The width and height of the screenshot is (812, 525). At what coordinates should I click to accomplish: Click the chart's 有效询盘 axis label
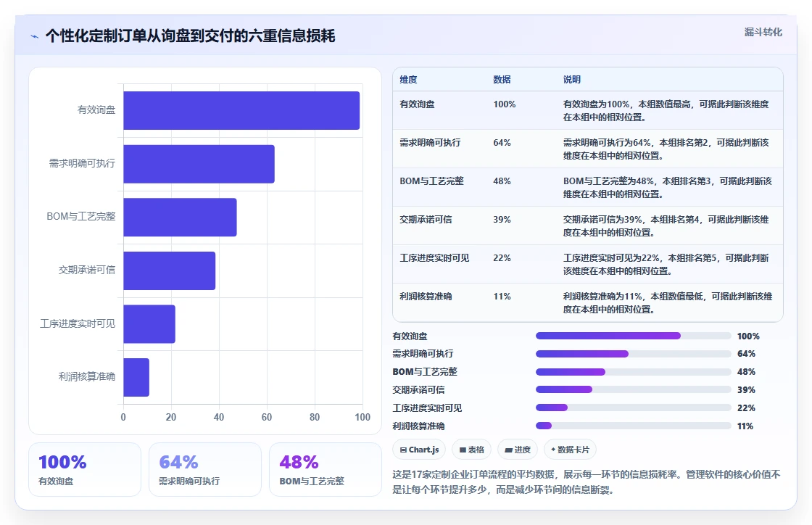(x=96, y=109)
